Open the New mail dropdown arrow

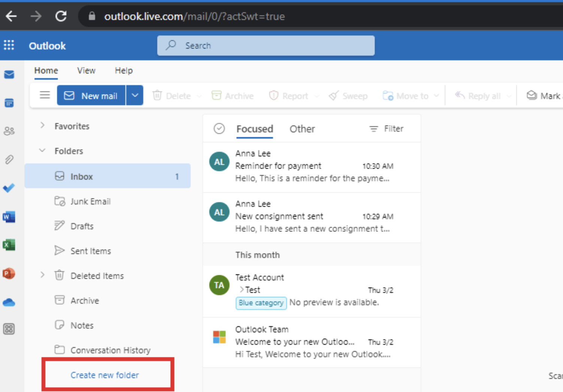pos(134,95)
